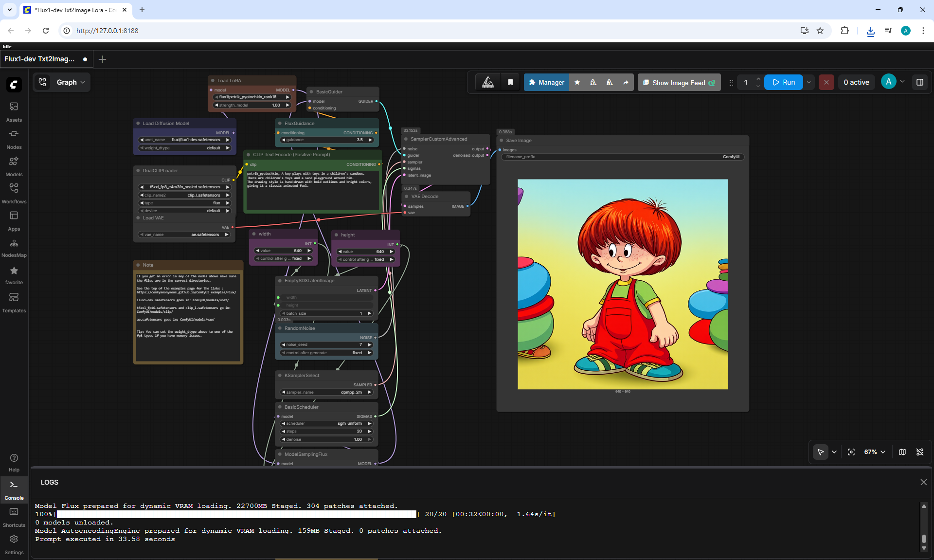Click the NodesMap sidebar icon
This screenshot has width=934, height=560.
(14, 248)
